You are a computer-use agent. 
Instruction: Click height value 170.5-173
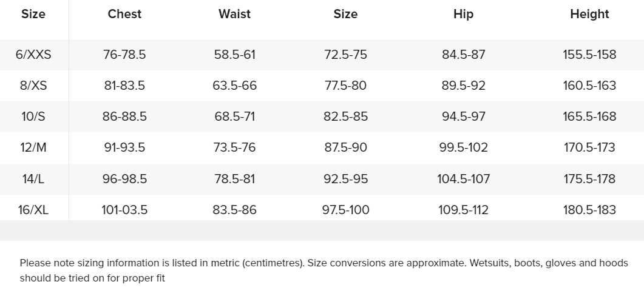[589, 147]
